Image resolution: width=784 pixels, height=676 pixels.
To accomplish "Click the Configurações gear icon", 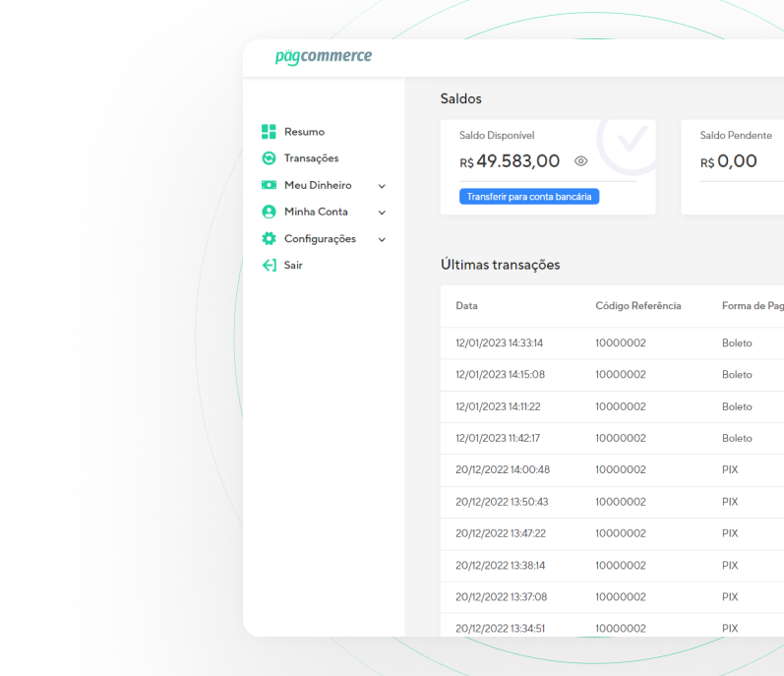I will pos(269,238).
